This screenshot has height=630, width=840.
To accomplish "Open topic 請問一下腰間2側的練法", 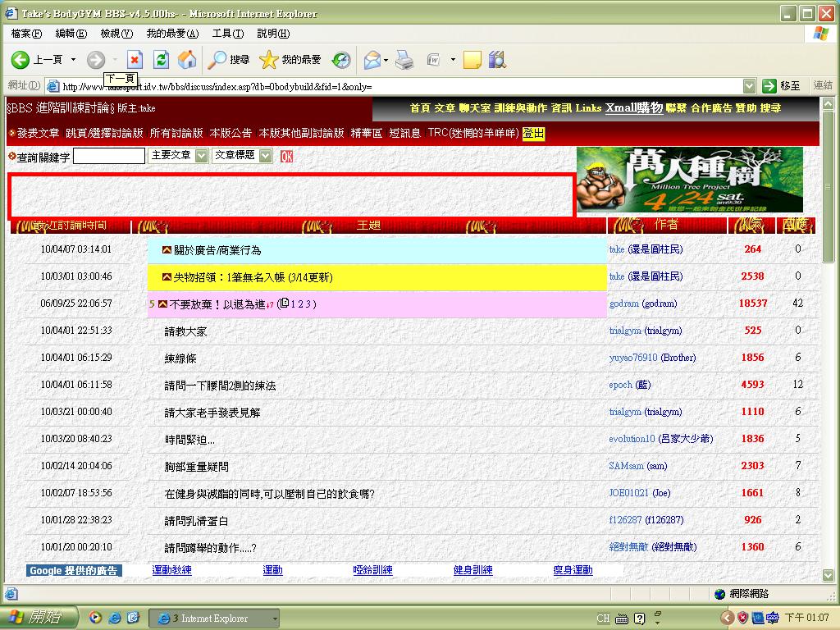I will click(220, 386).
